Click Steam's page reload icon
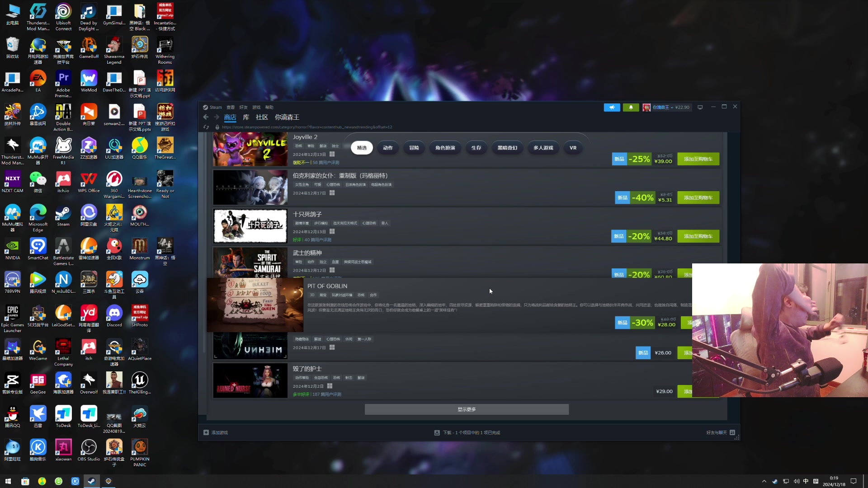Image resolution: width=868 pixels, height=488 pixels. click(206, 127)
